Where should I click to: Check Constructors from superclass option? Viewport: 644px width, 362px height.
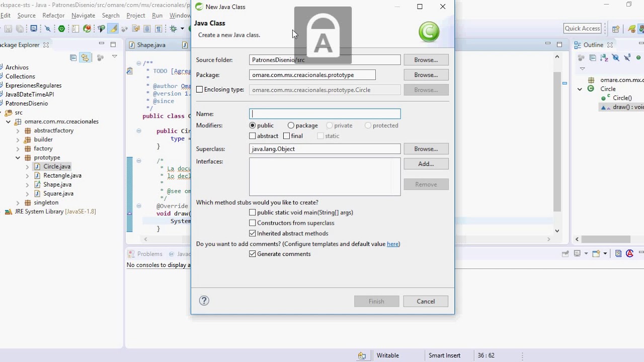pos(253,223)
